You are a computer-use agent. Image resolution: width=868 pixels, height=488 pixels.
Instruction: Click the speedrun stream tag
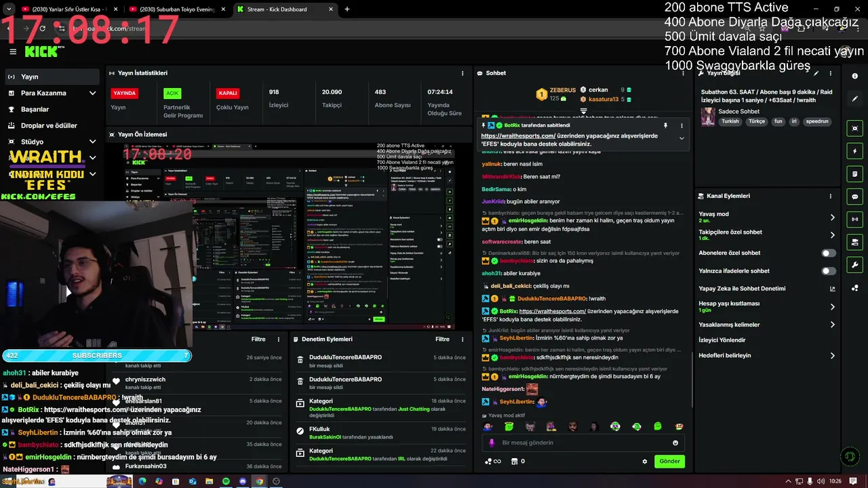coord(817,121)
